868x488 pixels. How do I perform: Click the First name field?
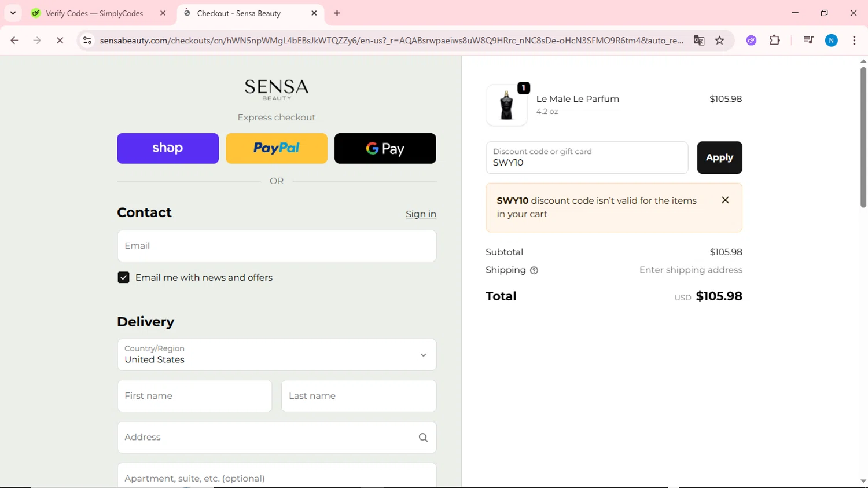coord(194,396)
